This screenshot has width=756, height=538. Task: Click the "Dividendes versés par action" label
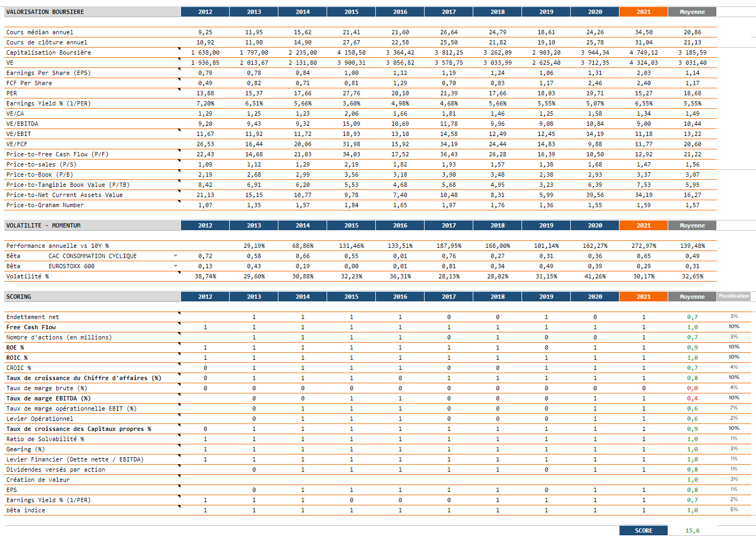coord(56,469)
